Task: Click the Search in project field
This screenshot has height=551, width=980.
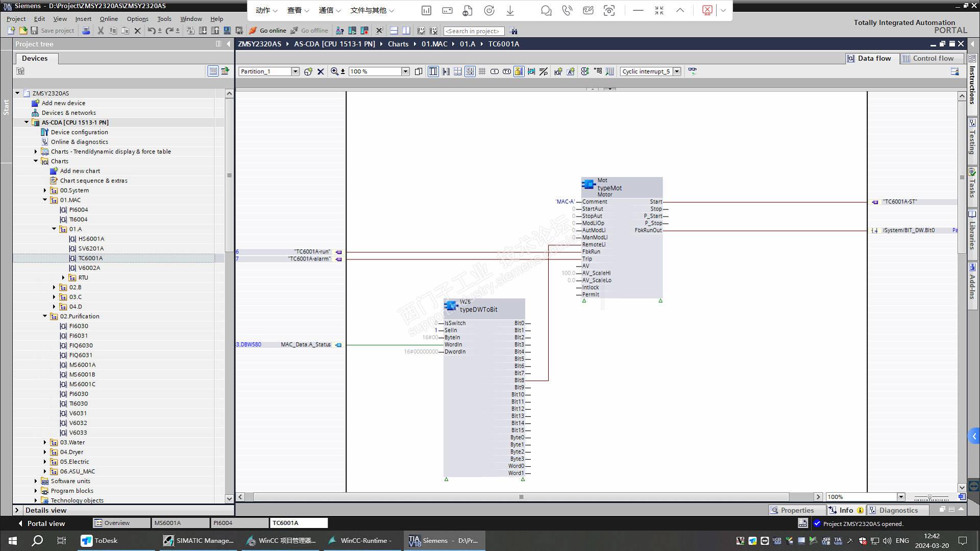Action: point(473,31)
